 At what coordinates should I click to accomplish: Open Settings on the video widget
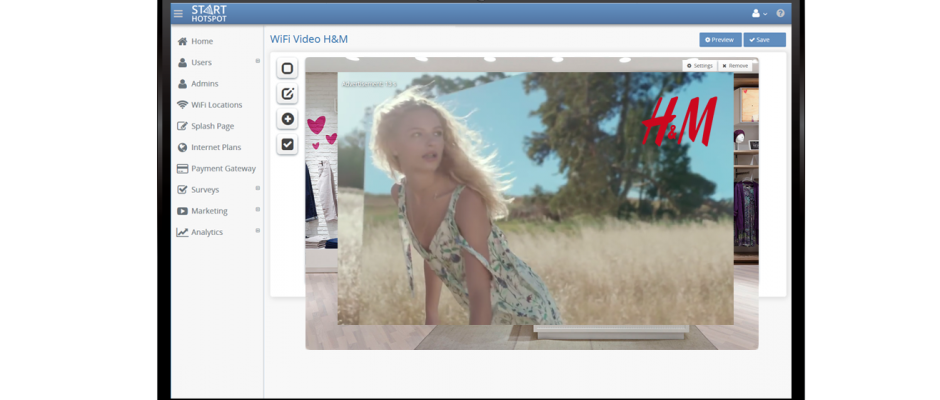coord(700,65)
